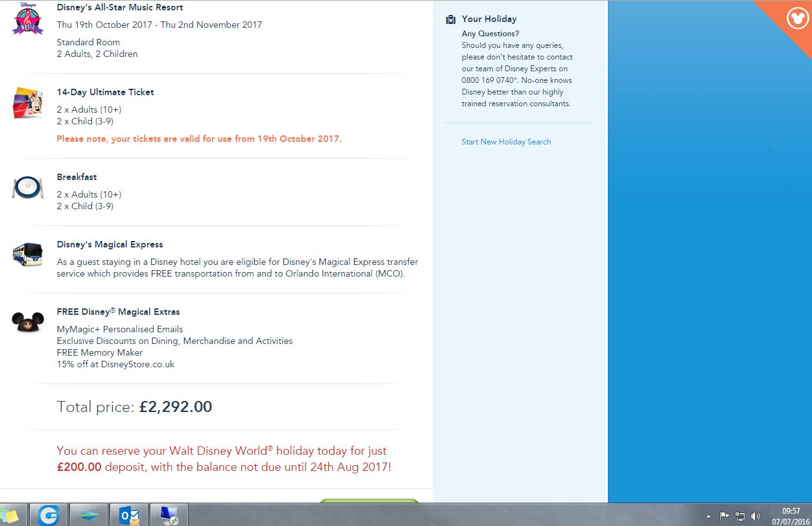812x526 pixels.
Task: Click the All-Star Music Resort logo
Action: [28, 20]
